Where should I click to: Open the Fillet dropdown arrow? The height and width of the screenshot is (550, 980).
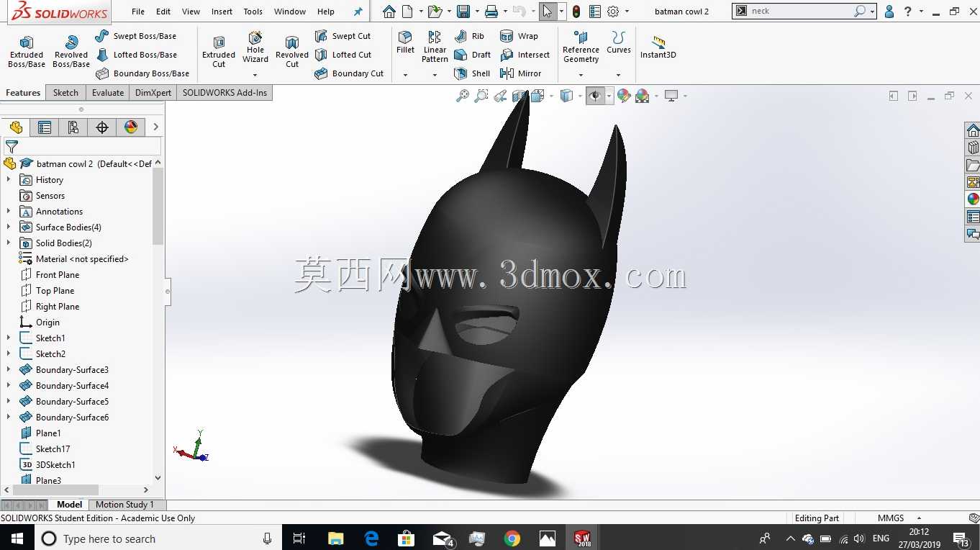(x=406, y=75)
